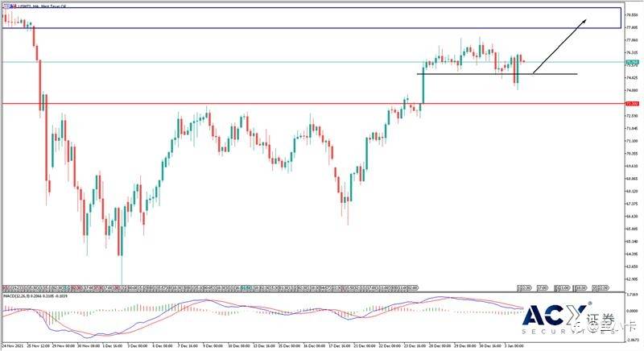Screen dimensions: 644x351
Task: Click the 7 Dec 16:00 time label
Action: pos(188,346)
